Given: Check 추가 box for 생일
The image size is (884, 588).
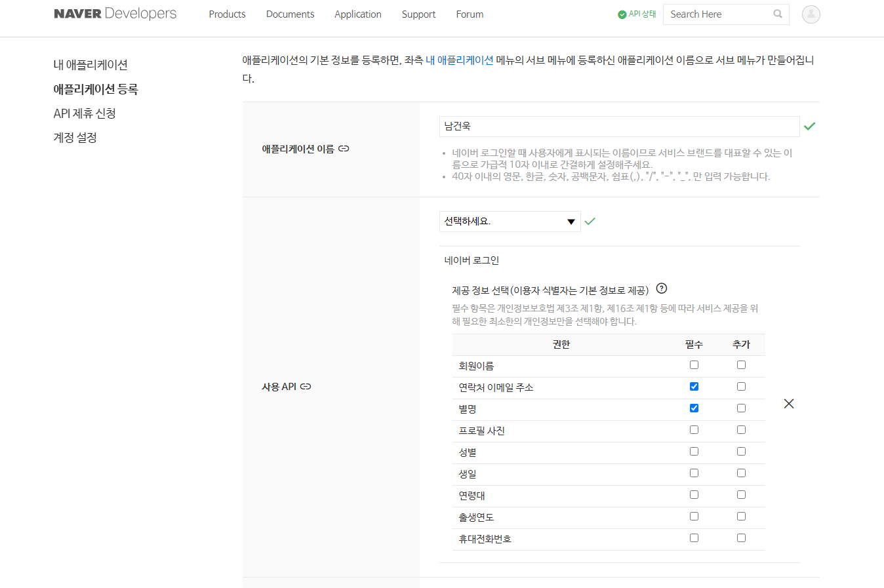Looking at the screenshot, I should pyautogui.click(x=741, y=473).
